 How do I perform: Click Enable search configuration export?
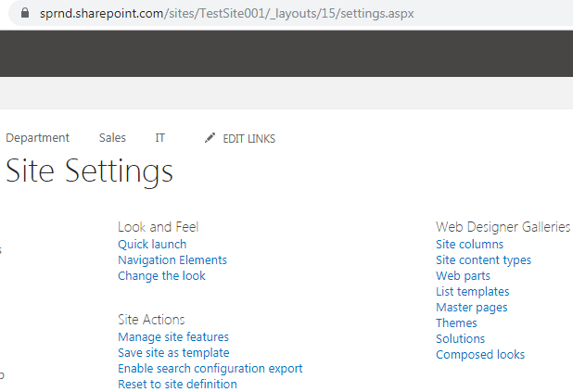(x=210, y=368)
